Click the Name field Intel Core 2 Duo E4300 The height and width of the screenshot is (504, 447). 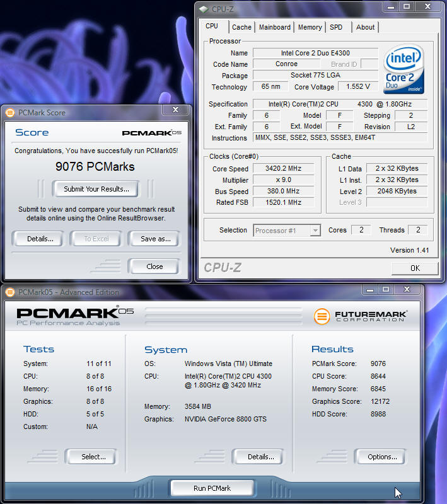tap(315, 53)
